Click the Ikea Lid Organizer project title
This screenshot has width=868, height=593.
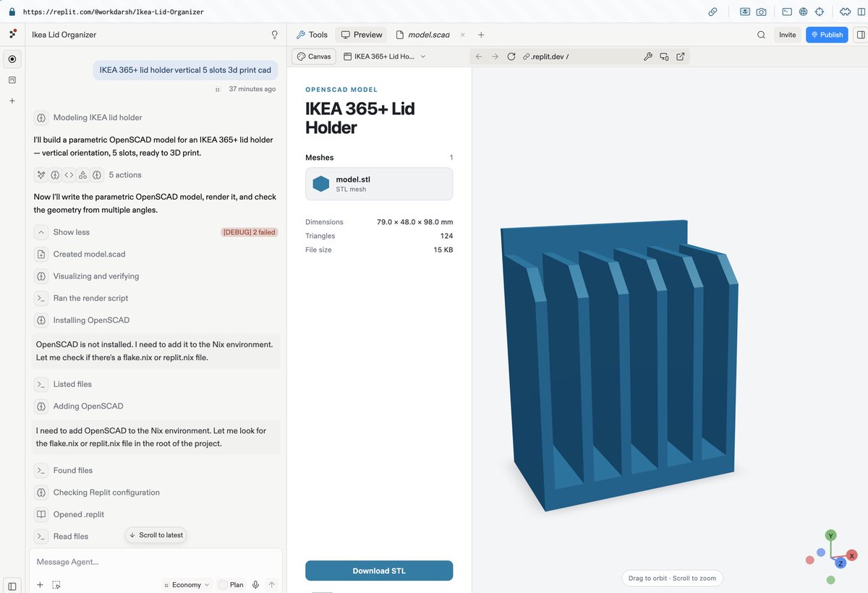click(x=64, y=35)
